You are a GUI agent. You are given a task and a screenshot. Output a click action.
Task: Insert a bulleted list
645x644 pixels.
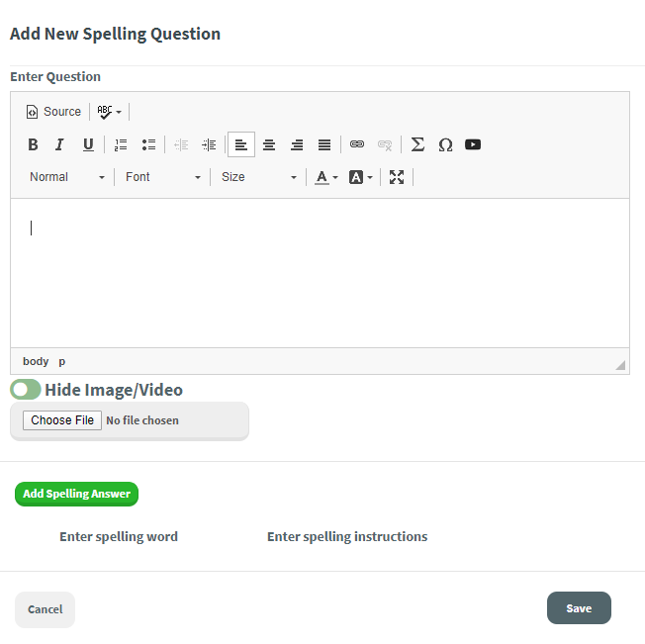(148, 144)
